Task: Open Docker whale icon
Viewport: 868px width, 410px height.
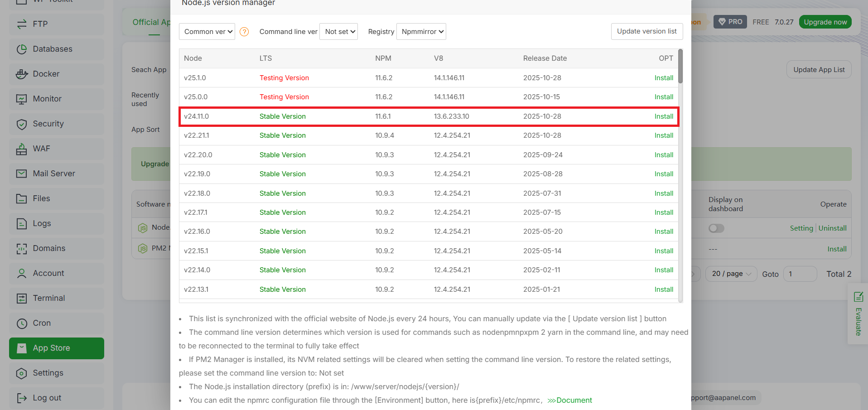Action: coord(21,74)
